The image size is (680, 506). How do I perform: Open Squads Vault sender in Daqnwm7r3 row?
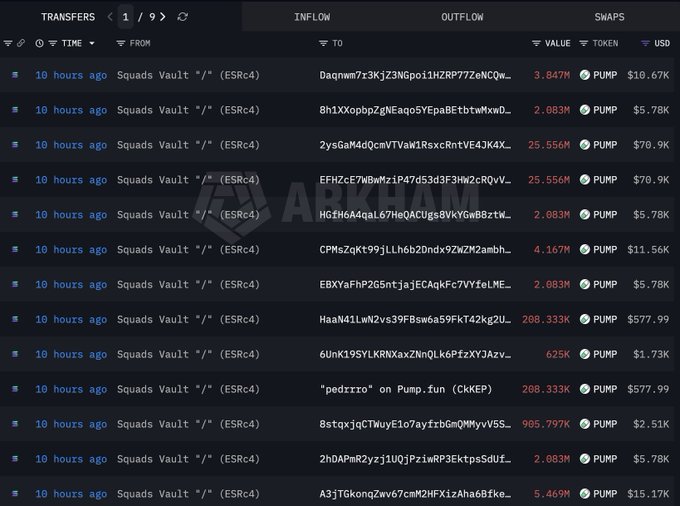[x=188, y=75]
